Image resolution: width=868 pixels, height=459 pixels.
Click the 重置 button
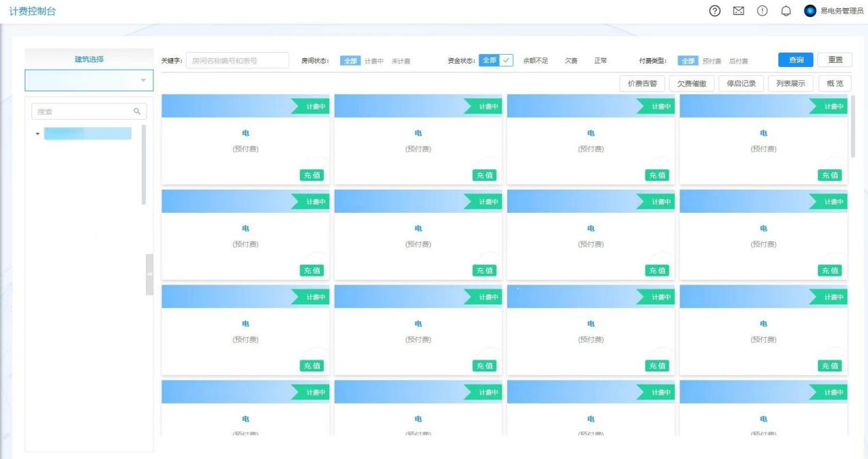834,60
